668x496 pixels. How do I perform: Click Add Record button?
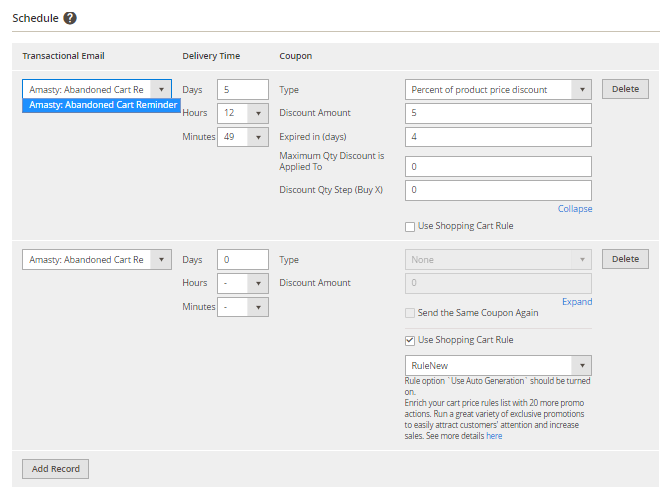56,469
